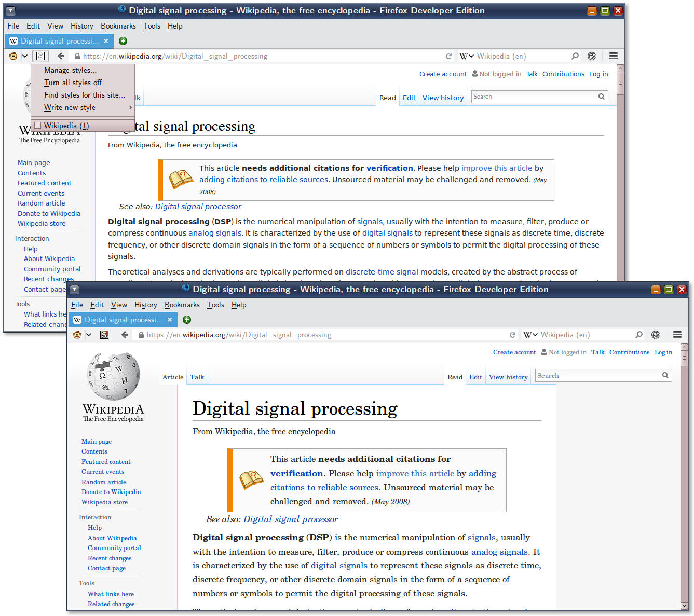The image size is (694, 616).
Task: Open Bookmarks menu in front window
Action: click(x=182, y=305)
